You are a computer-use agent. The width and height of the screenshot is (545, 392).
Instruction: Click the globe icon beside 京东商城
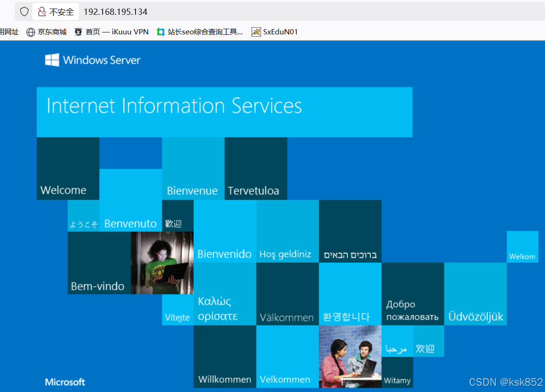31,32
